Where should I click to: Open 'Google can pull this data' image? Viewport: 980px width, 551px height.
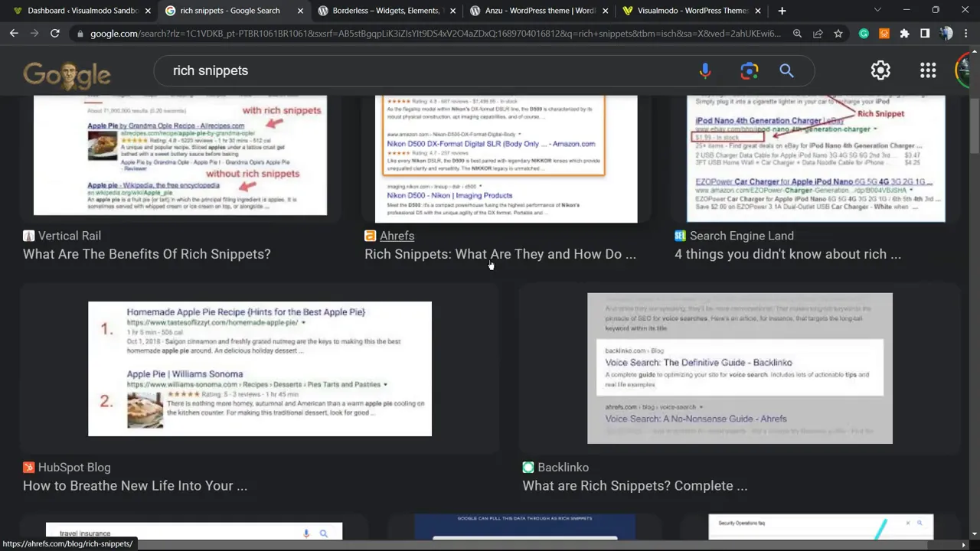point(524,527)
